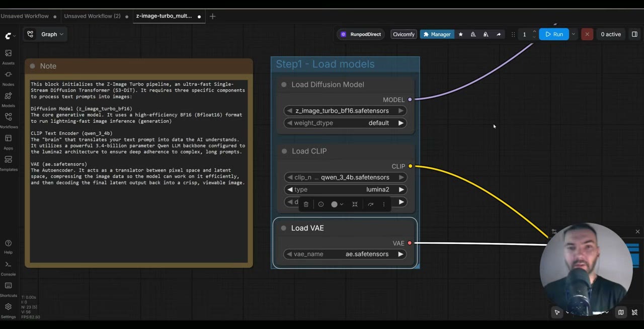Viewport: 644px width, 329px height.
Task: Open the z_image_turbo_bf16.safetensors model selector
Action: click(345, 111)
